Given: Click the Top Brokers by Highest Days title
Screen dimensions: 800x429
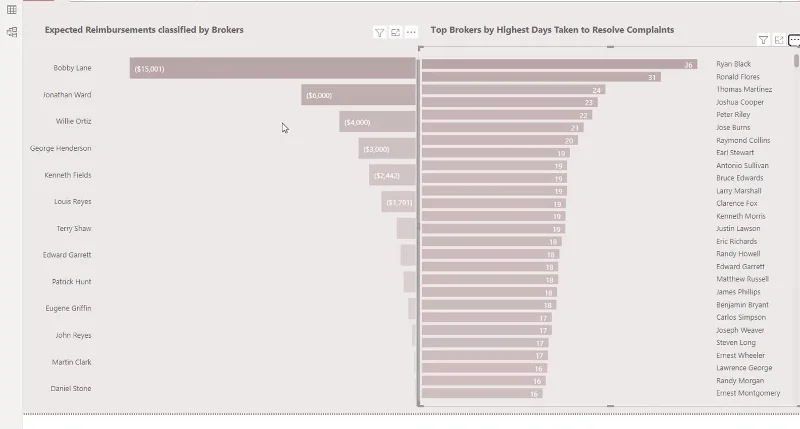Looking at the screenshot, I should pos(552,30).
